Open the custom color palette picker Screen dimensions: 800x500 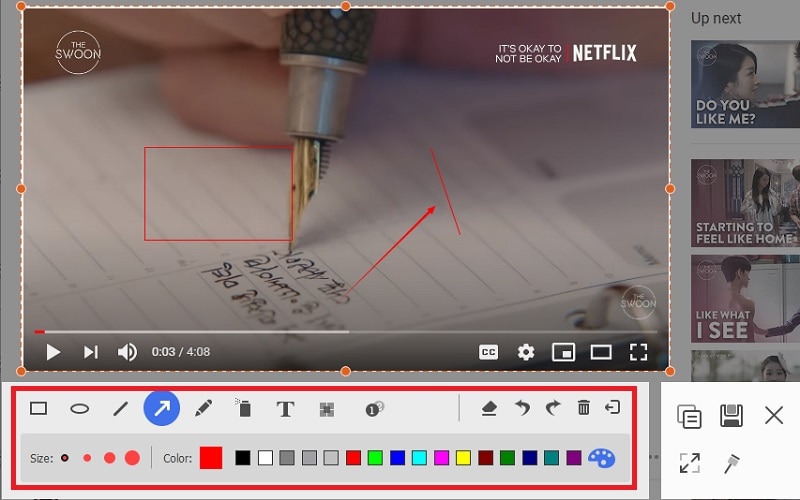(601, 458)
